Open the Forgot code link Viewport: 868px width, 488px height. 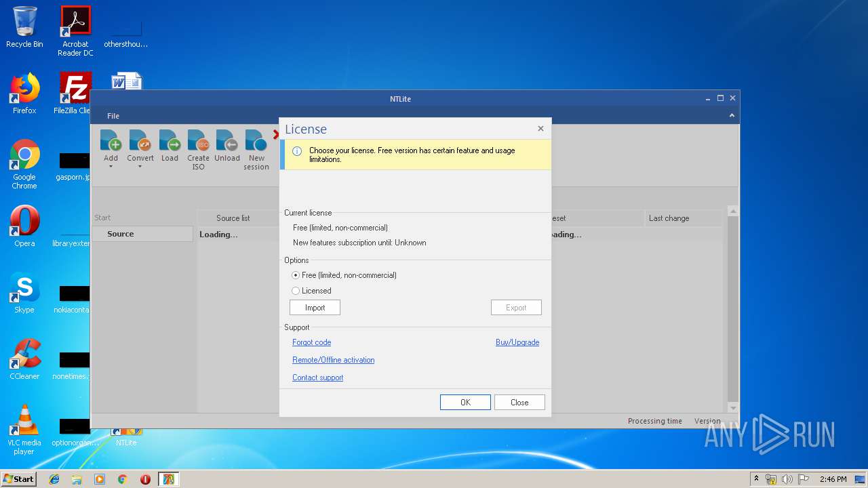(311, 342)
